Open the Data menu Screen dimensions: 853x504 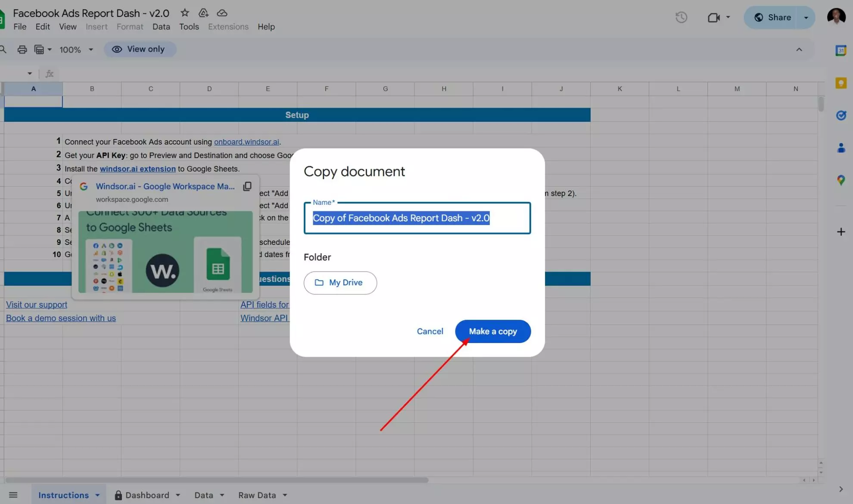[161, 27]
